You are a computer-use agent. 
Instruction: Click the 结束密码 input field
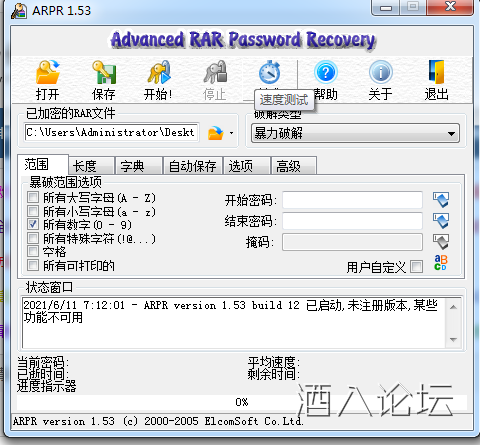coord(353,221)
